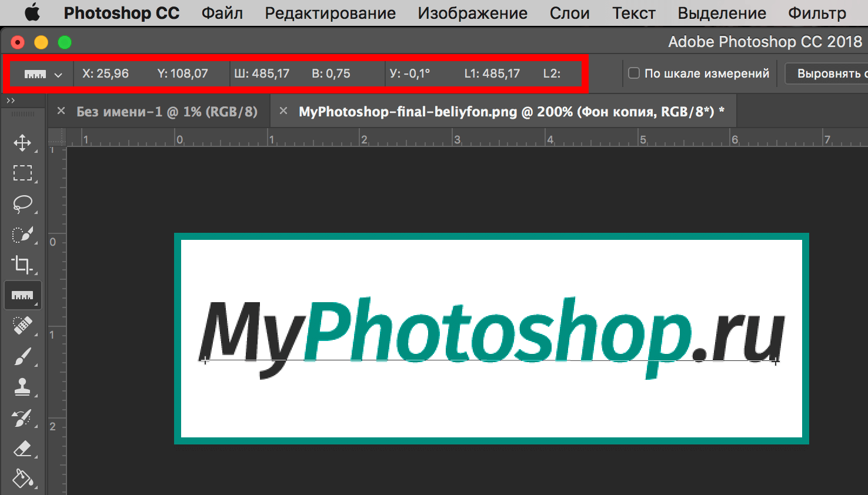Select the Rectangular Marquee tool

[x=22, y=173]
